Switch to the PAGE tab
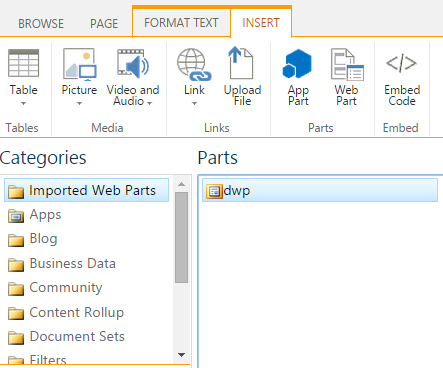 pos(104,24)
